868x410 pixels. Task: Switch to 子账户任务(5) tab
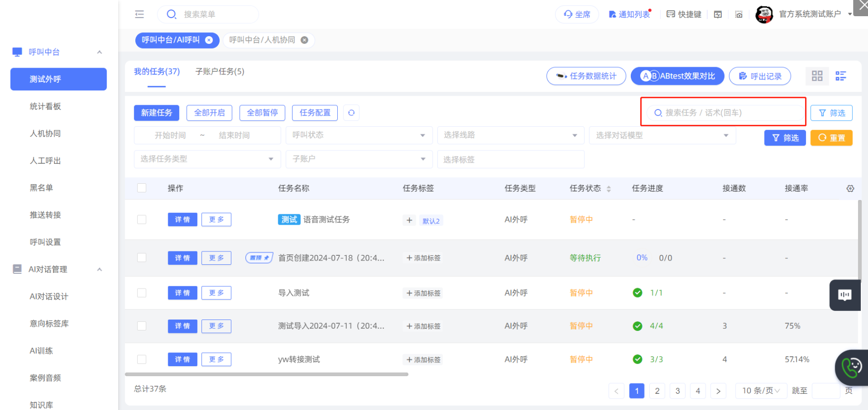point(220,71)
